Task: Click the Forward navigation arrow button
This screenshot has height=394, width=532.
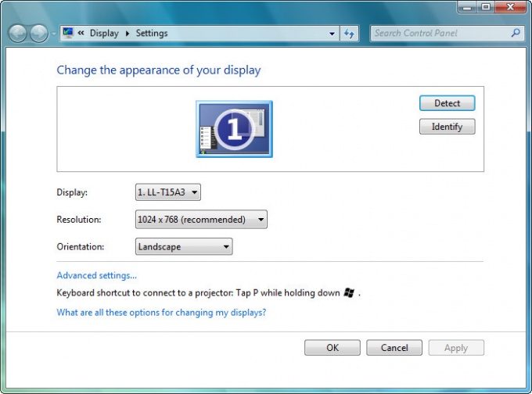Action: point(38,34)
